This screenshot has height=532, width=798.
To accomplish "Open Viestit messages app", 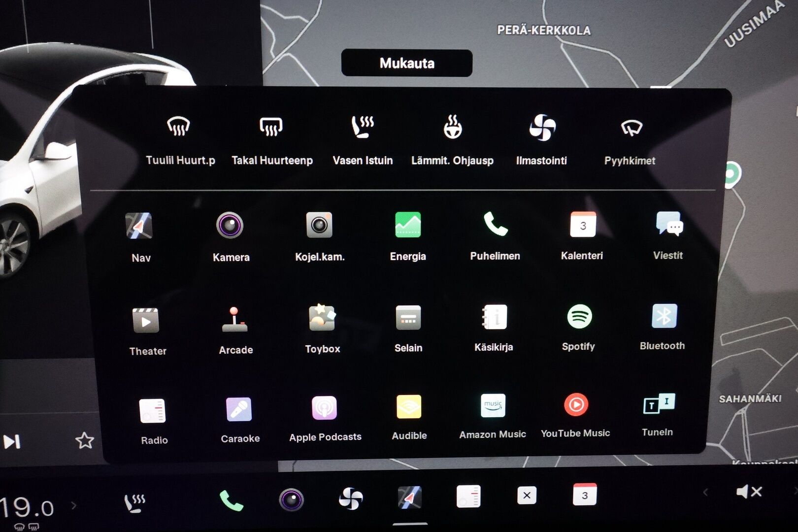I will [669, 224].
